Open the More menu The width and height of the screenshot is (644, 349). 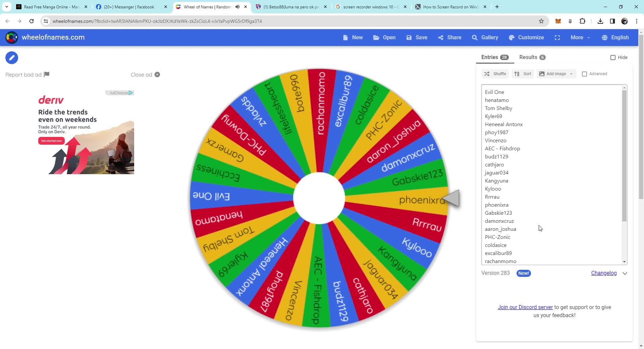point(579,37)
